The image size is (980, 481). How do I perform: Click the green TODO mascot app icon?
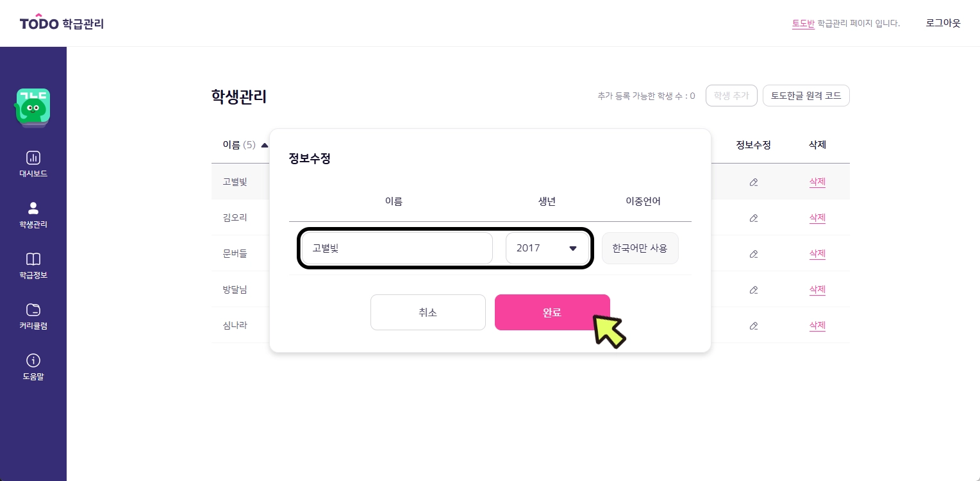[x=33, y=107]
